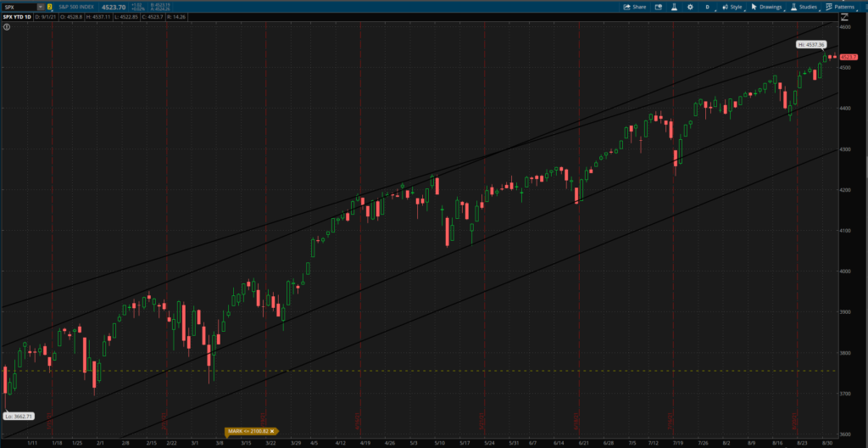Viewport: 868px width, 448px height.
Task: Open the symbol selector dropdown arrow
Action: click(x=41, y=7)
